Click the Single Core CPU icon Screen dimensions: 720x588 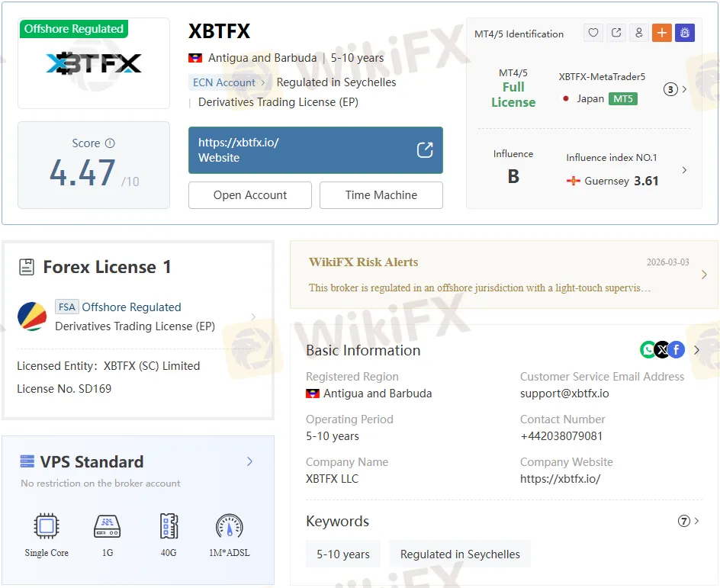coord(47,526)
